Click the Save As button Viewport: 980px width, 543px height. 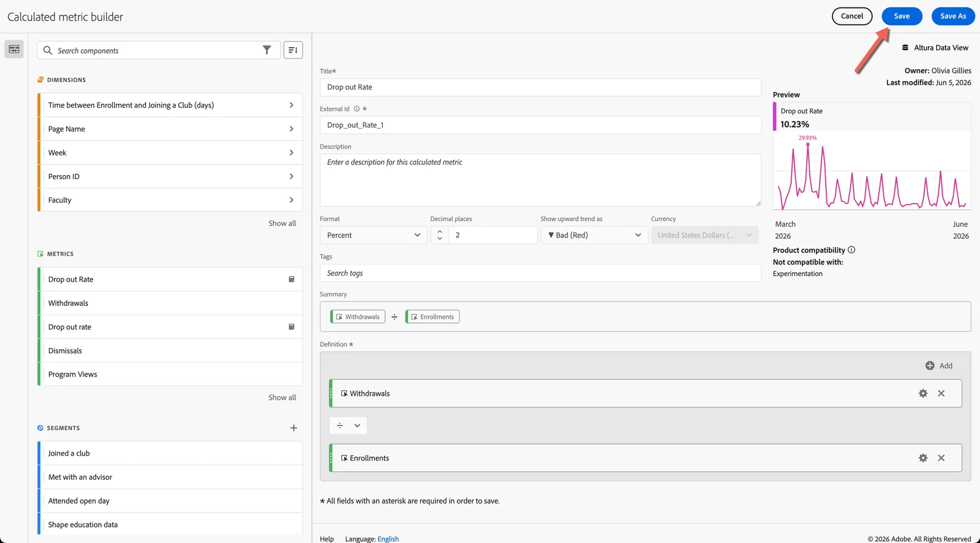tap(953, 16)
